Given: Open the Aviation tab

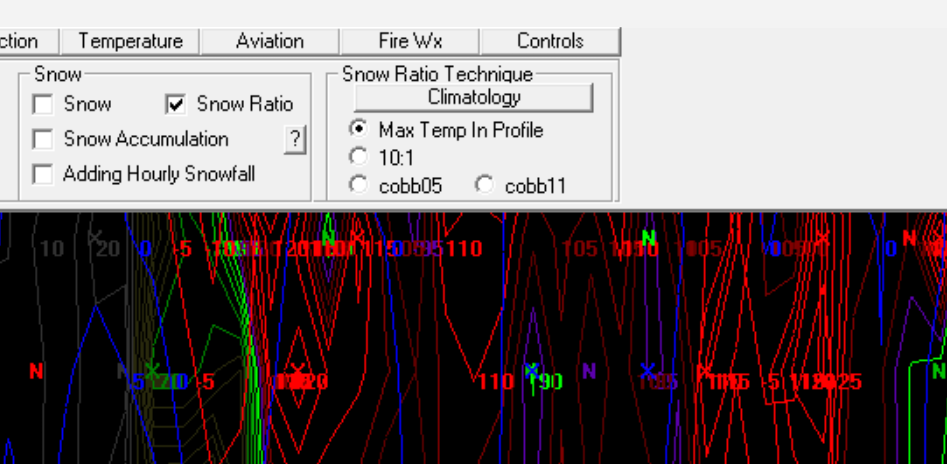Looking at the screenshot, I should (270, 41).
